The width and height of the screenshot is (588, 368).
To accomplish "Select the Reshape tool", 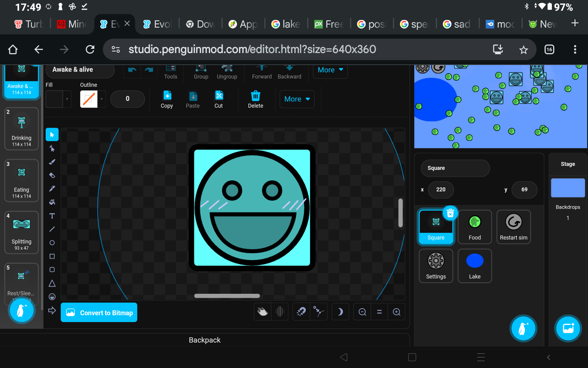I will (x=52, y=148).
